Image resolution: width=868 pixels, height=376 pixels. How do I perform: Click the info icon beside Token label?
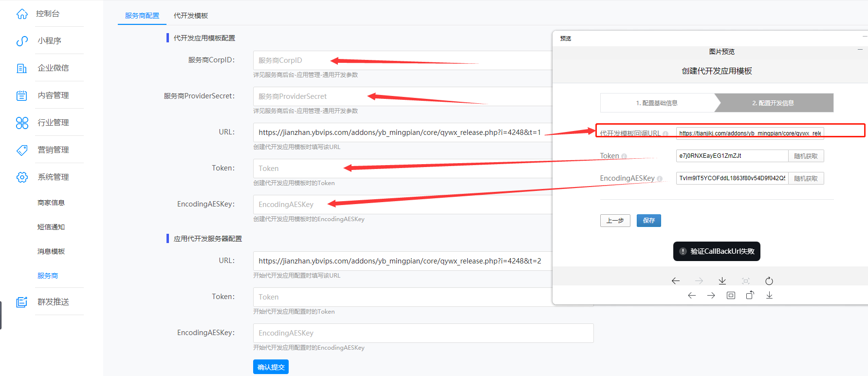624,156
